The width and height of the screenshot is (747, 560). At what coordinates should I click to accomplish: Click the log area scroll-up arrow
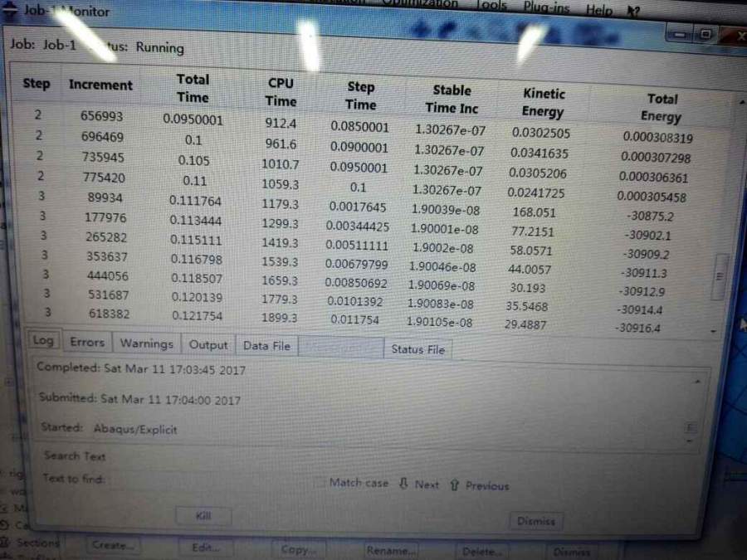coord(697,382)
